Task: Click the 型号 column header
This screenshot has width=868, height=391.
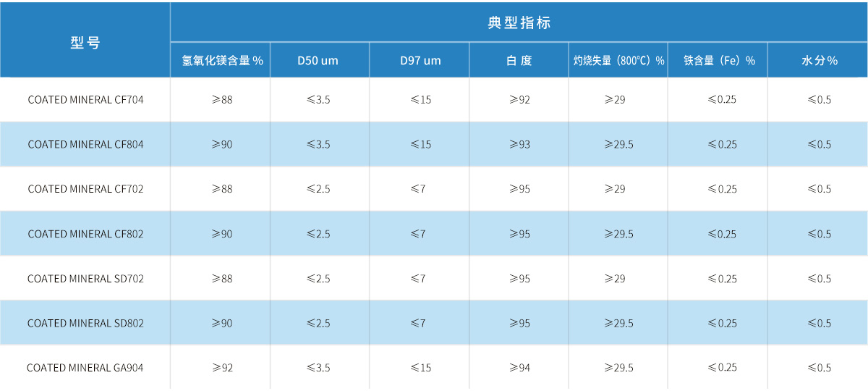Action: [85, 43]
